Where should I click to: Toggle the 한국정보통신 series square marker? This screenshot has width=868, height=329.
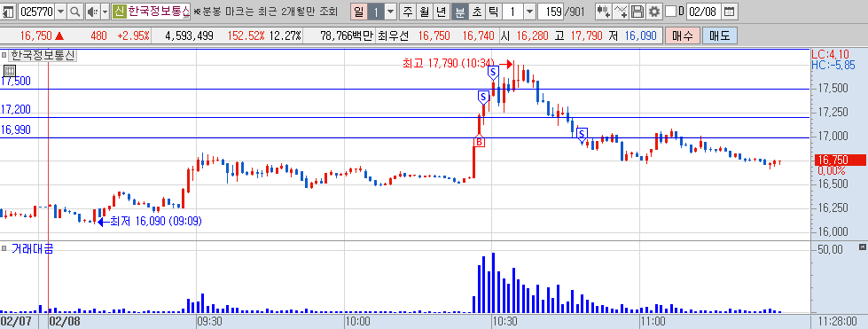click(4, 55)
